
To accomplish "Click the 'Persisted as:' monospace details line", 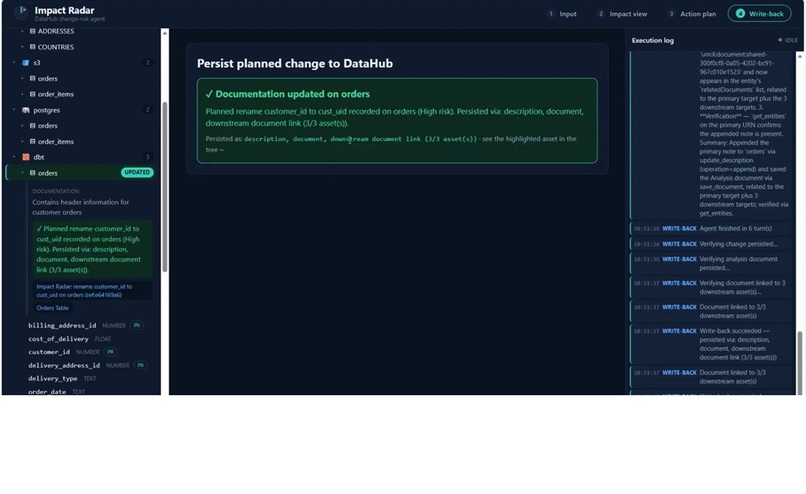I will click(x=391, y=144).
